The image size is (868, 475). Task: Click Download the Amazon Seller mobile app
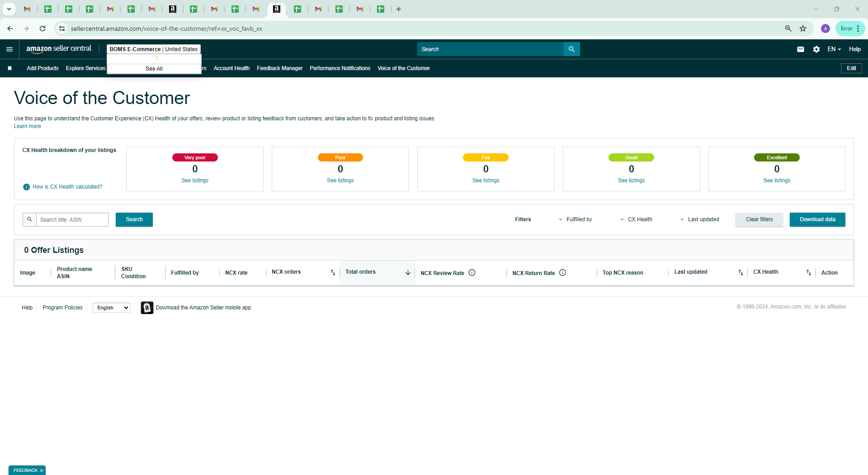(x=203, y=308)
